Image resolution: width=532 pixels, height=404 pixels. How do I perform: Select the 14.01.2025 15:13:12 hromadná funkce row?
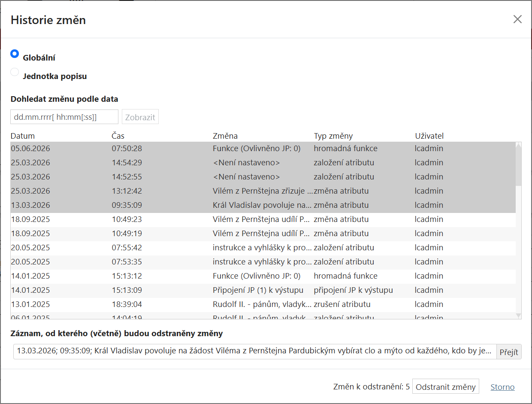pos(263,276)
